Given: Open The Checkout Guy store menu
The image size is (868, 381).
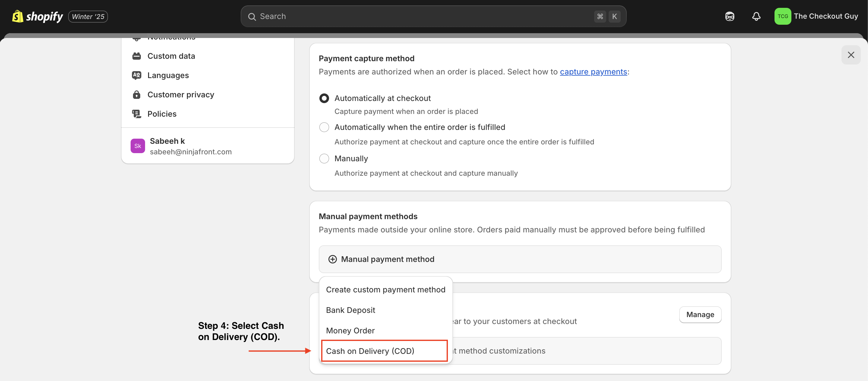Looking at the screenshot, I should point(825,16).
